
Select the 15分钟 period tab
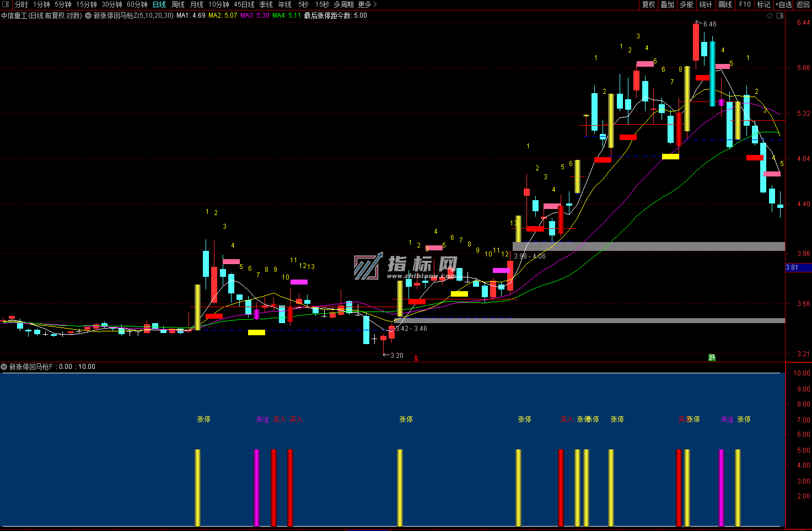tap(87, 4)
